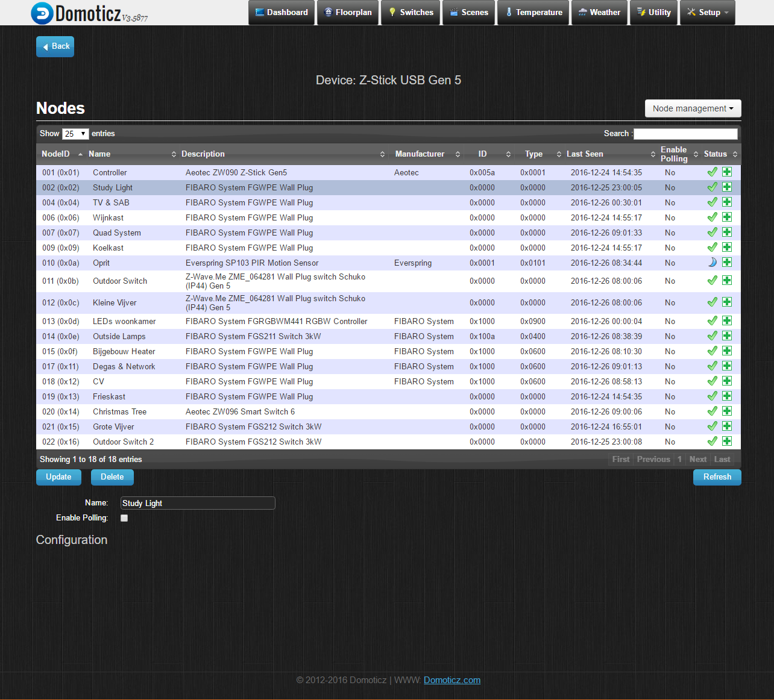Click green plus icon in Kleine Vijver row
774x700 pixels.
(727, 302)
